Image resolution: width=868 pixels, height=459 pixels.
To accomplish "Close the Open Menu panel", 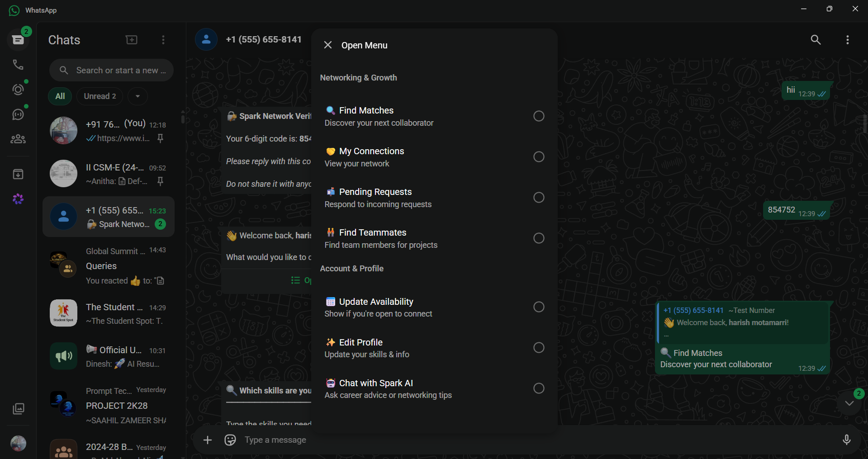I will point(328,45).
